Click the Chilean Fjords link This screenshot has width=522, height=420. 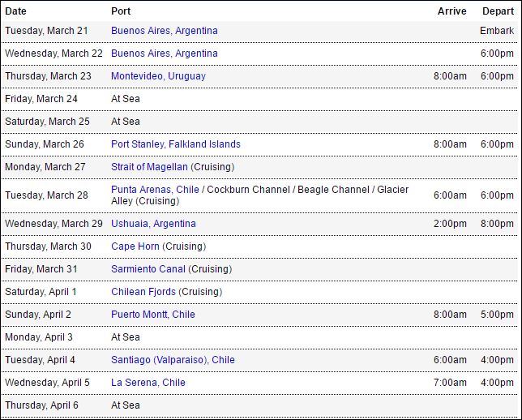click(x=143, y=292)
